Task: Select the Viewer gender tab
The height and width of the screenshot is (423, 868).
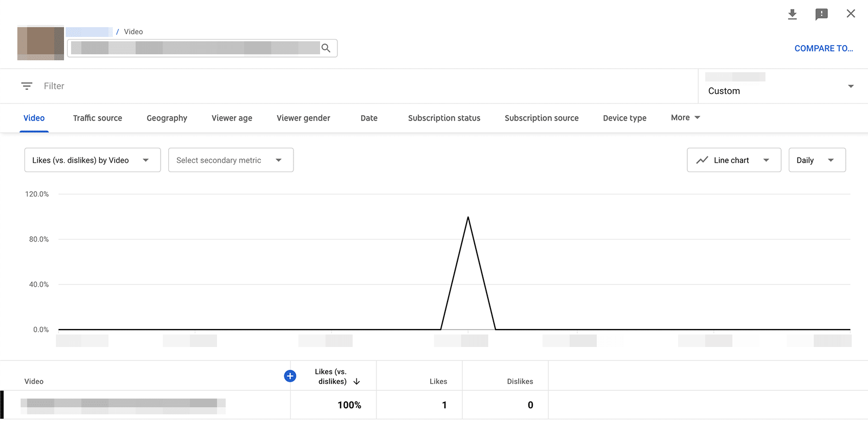Action: coord(303,118)
